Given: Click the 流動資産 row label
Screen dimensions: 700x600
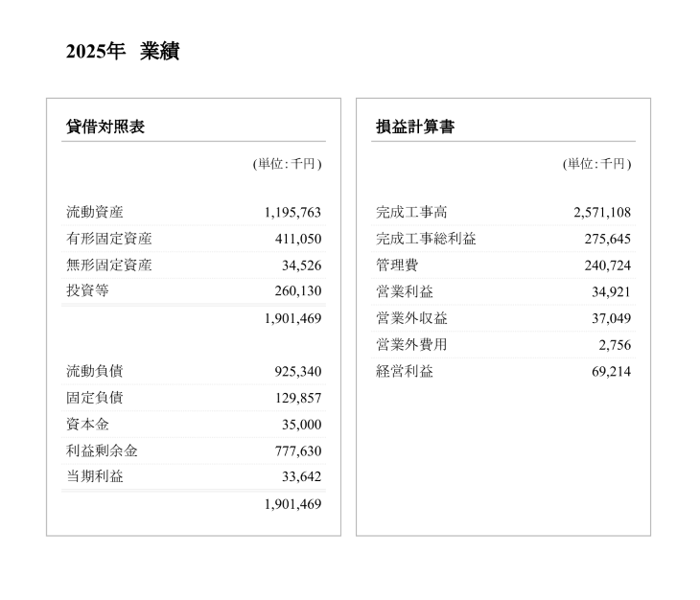Looking at the screenshot, I should [x=95, y=213].
